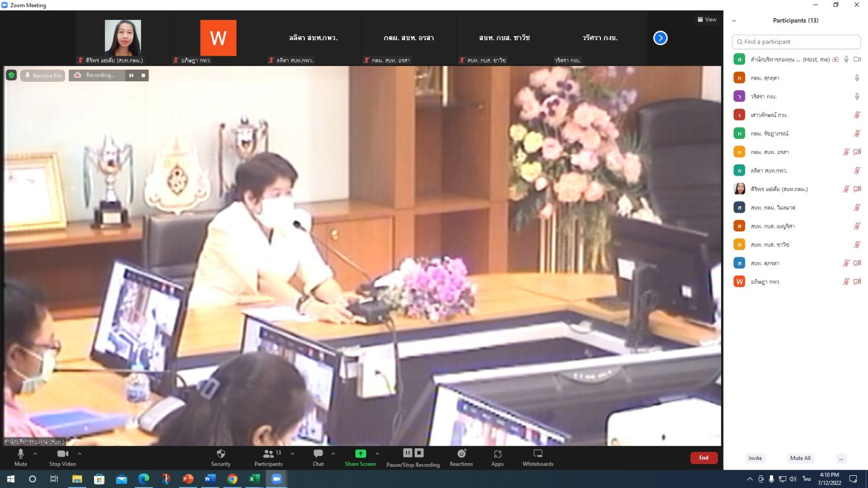Stop recording from the bottom toolbar
The image size is (868, 488).
click(x=419, y=452)
